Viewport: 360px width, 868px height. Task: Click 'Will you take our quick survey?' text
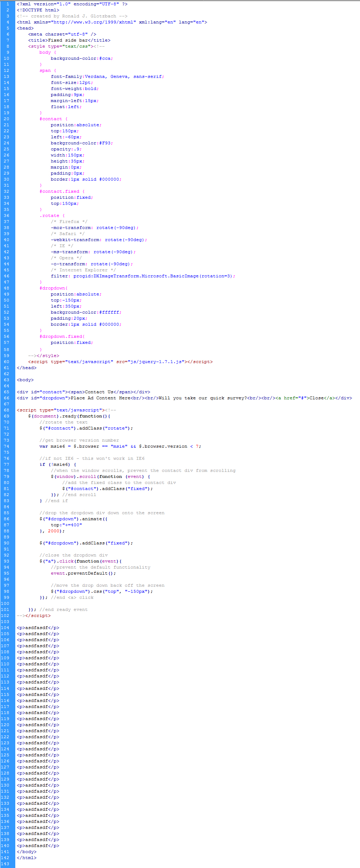(203, 398)
